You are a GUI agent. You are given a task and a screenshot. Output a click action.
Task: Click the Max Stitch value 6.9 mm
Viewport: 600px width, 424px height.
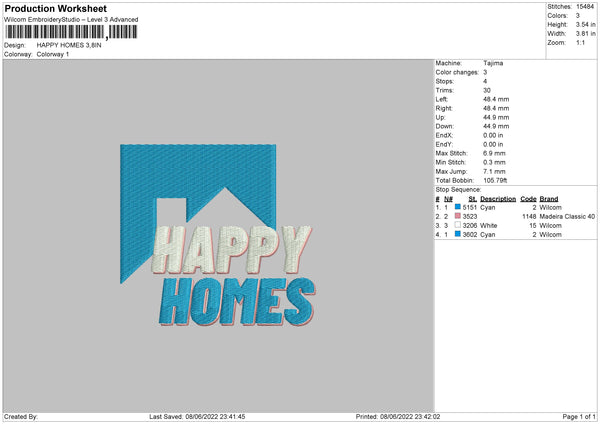(494, 153)
